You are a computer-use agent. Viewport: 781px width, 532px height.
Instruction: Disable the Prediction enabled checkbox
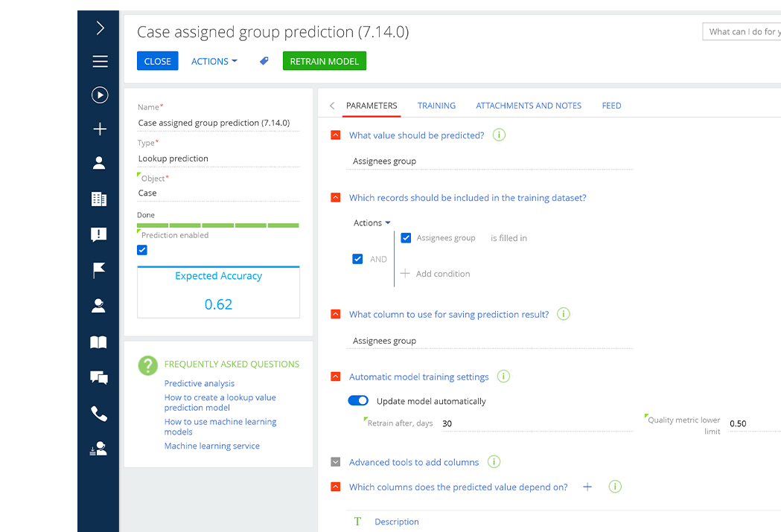click(142, 250)
